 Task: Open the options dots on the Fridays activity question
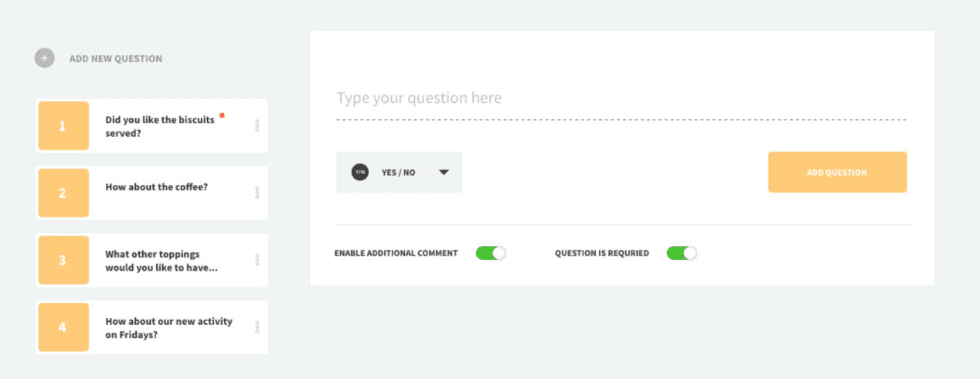click(x=257, y=327)
